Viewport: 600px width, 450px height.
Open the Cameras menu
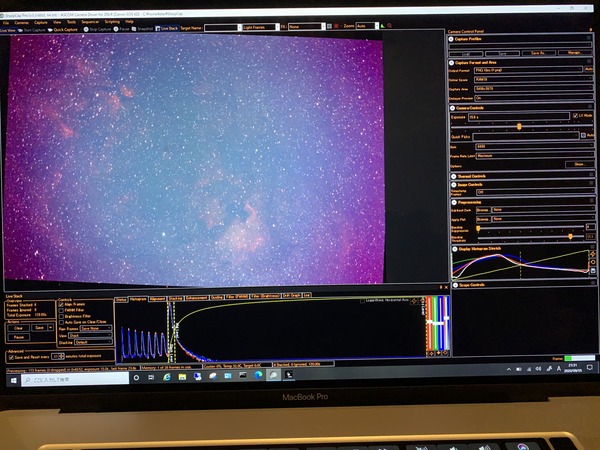tap(21, 23)
